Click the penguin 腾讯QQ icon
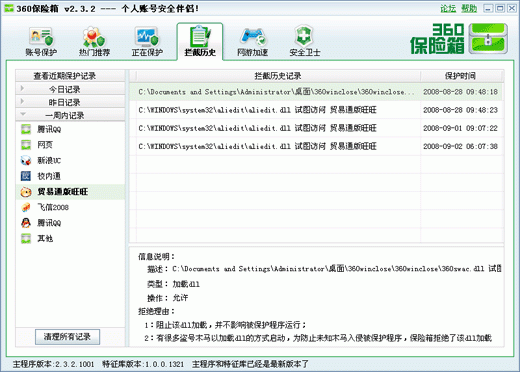The image size is (520, 372). point(26,223)
